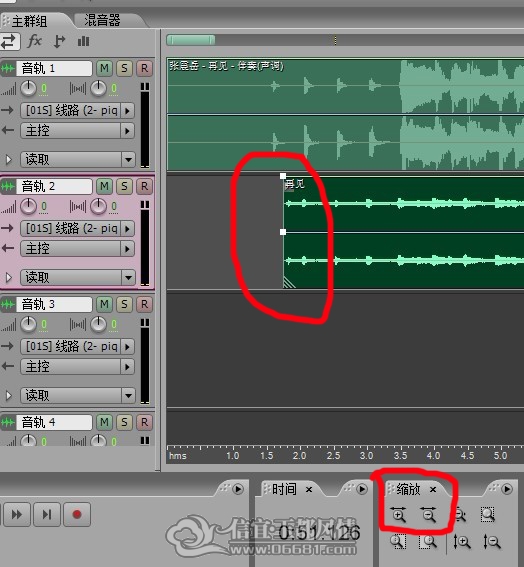The width and height of the screenshot is (524, 567).
Task: Show the fx effects view of tracks
Action: click(35, 41)
